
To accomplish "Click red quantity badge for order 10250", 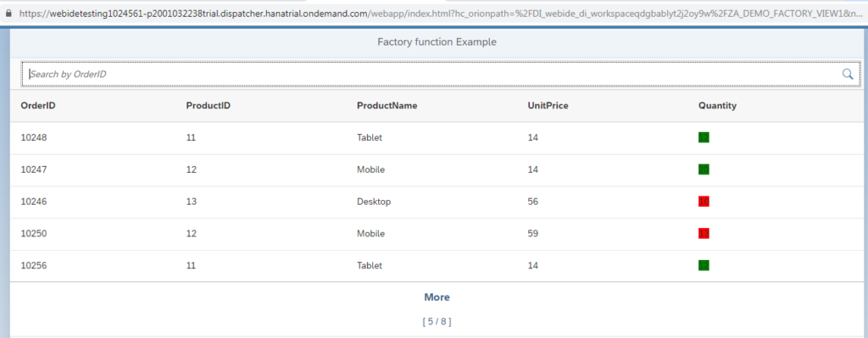I will point(704,234).
